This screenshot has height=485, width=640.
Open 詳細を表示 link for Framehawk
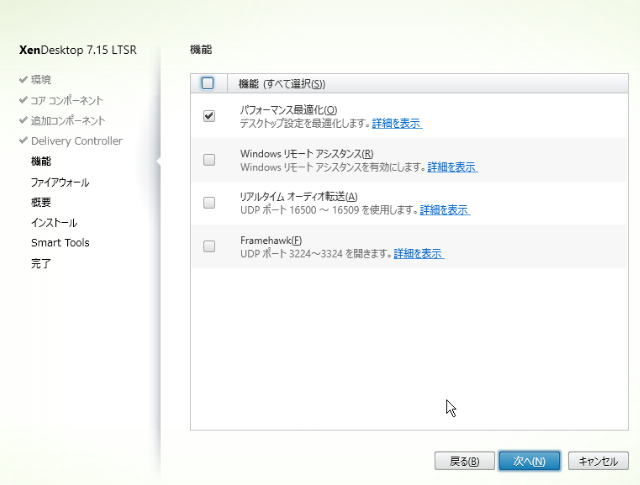419,254
